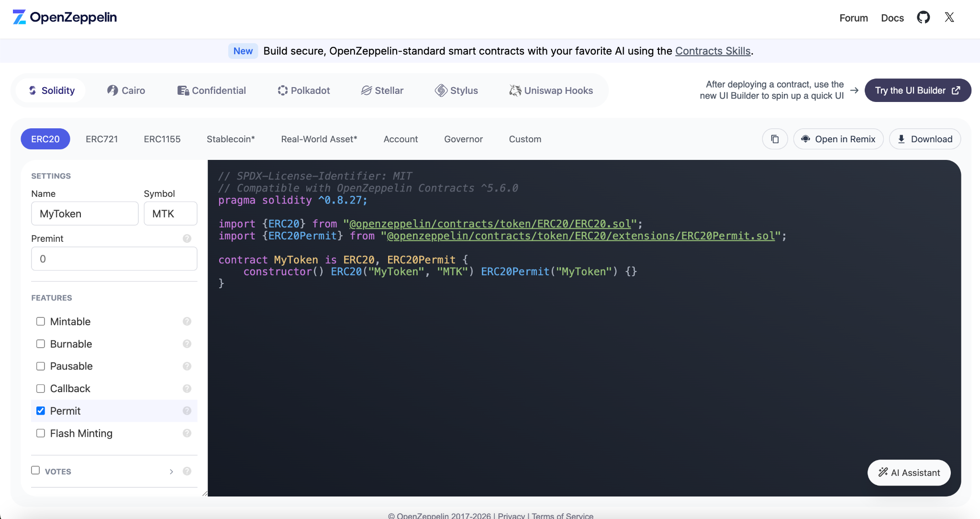Show help icon for Burnable

click(x=187, y=344)
